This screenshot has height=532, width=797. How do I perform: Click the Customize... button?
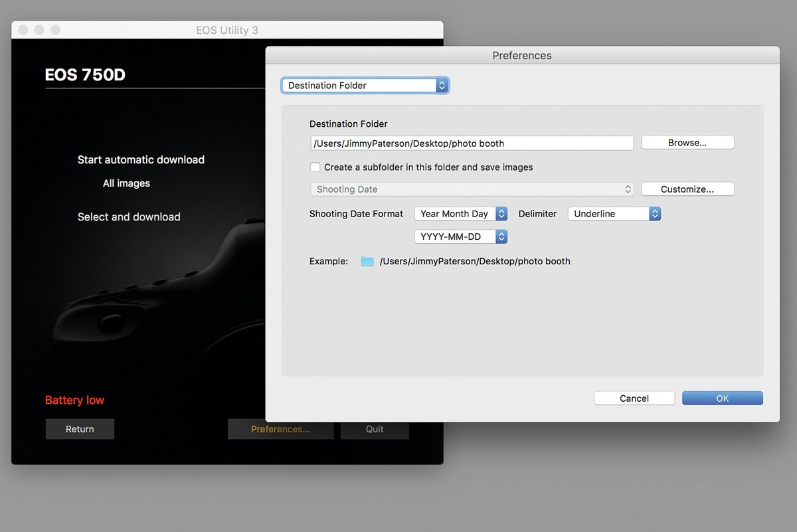coord(687,189)
